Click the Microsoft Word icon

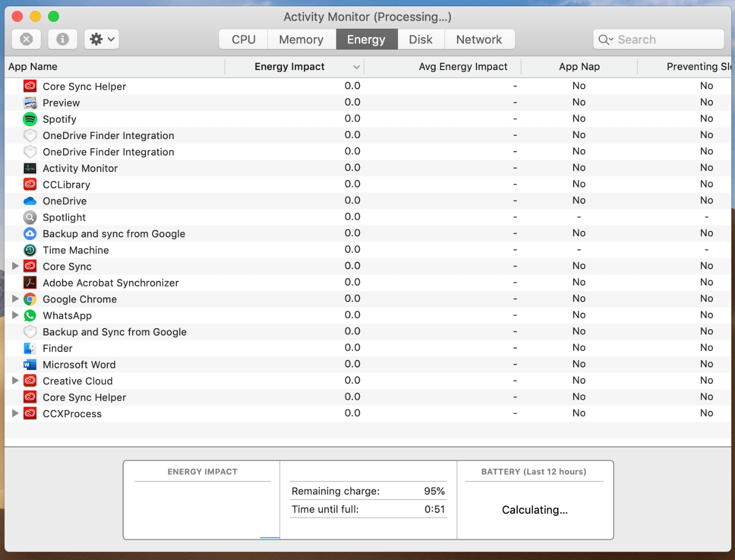coord(30,365)
